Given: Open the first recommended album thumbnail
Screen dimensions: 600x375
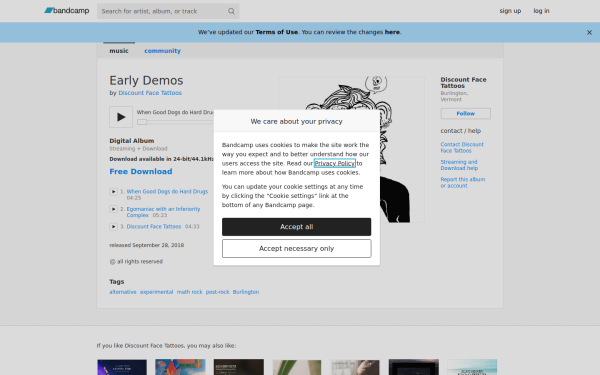Looking at the screenshot, I should [x=122, y=367].
